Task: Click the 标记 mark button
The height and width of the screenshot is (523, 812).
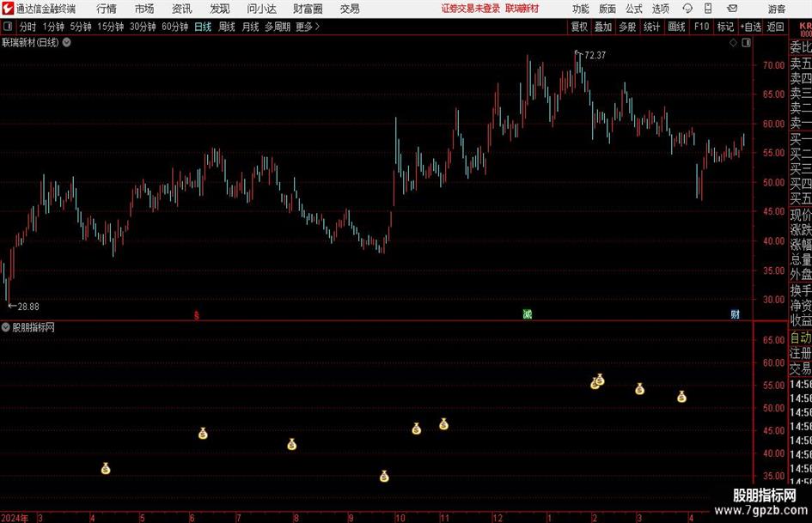Action: coord(725,27)
